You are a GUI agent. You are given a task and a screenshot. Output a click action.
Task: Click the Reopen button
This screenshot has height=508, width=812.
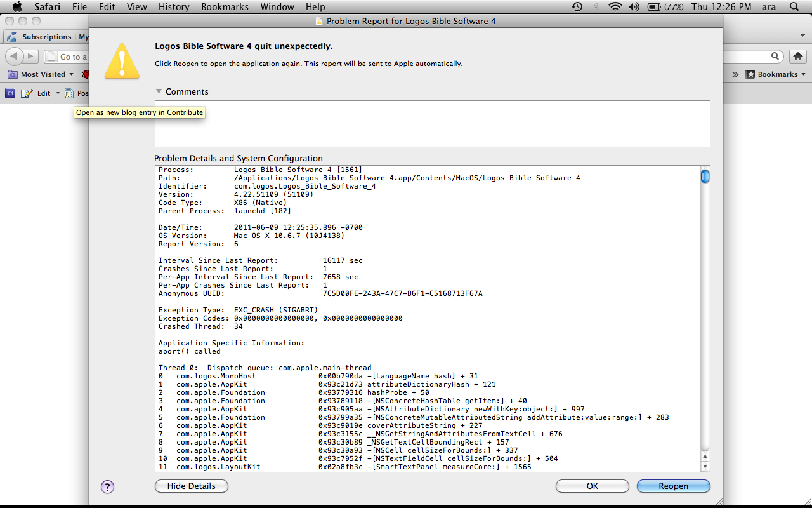(x=673, y=486)
